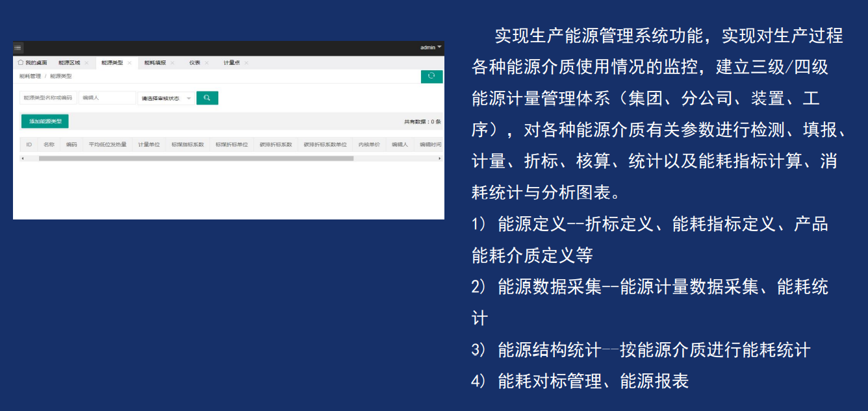
Task: Click the ID column header
Action: tap(29, 145)
